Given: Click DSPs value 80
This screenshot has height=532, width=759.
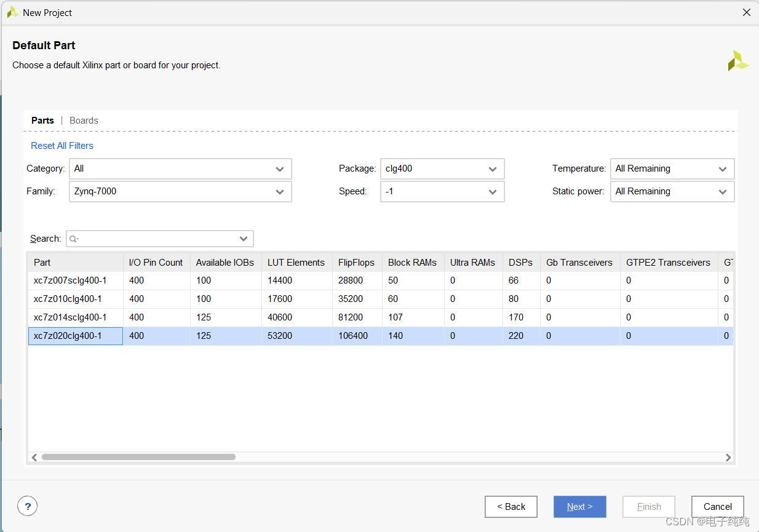Looking at the screenshot, I should pos(514,299).
